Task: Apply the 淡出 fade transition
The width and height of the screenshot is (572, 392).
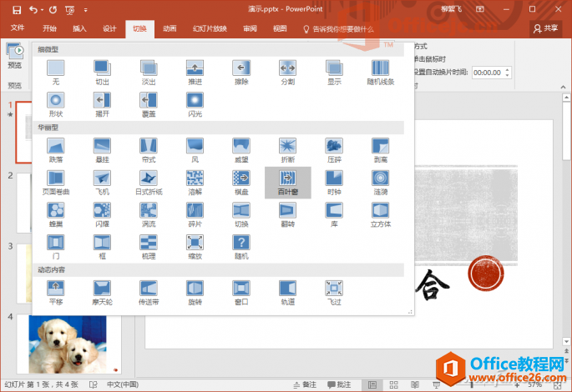Action: pos(149,73)
